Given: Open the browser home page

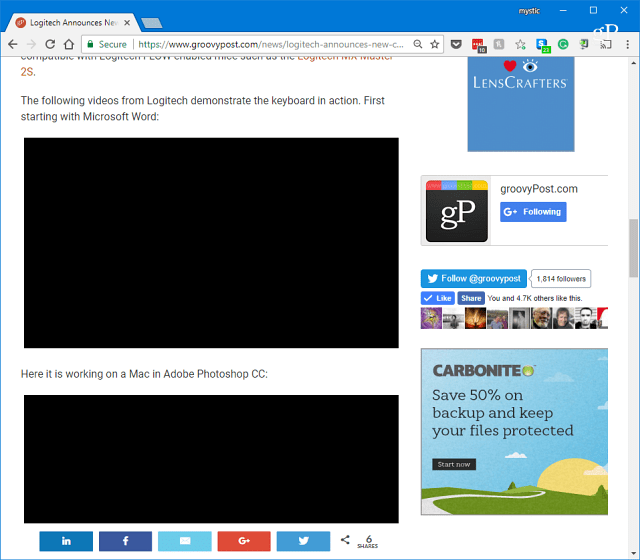Looking at the screenshot, I should point(69,44).
